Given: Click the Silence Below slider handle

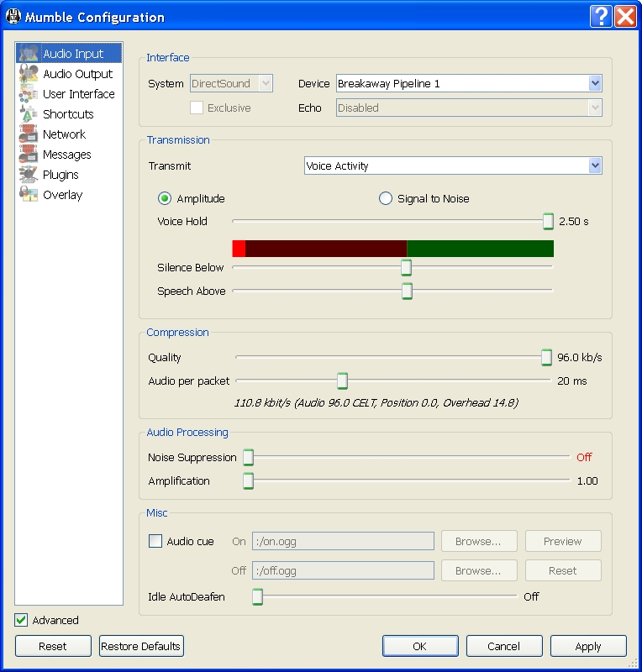Looking at the screenshot, I should (x=406, y=267).
